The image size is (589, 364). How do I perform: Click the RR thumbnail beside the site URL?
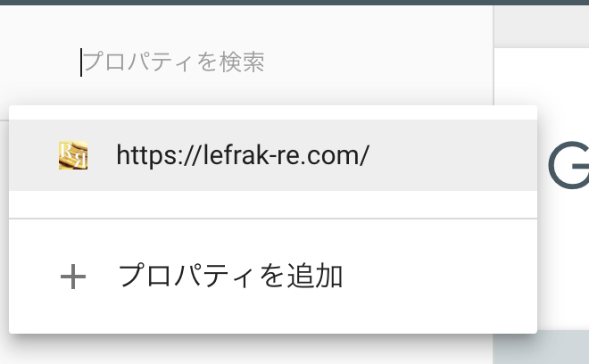click(x=73, y=155)
